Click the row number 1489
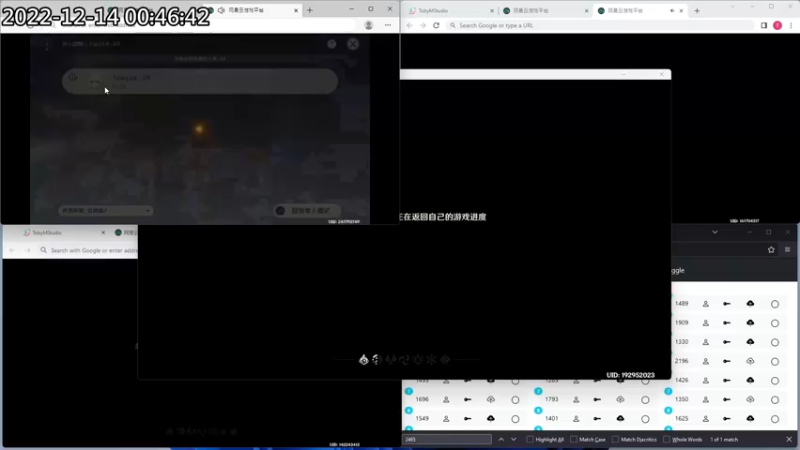 (x=681, y=304)
